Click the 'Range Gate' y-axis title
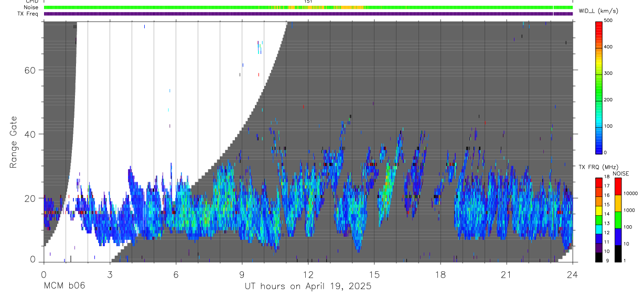644x297 pixels. coord(14,142)
